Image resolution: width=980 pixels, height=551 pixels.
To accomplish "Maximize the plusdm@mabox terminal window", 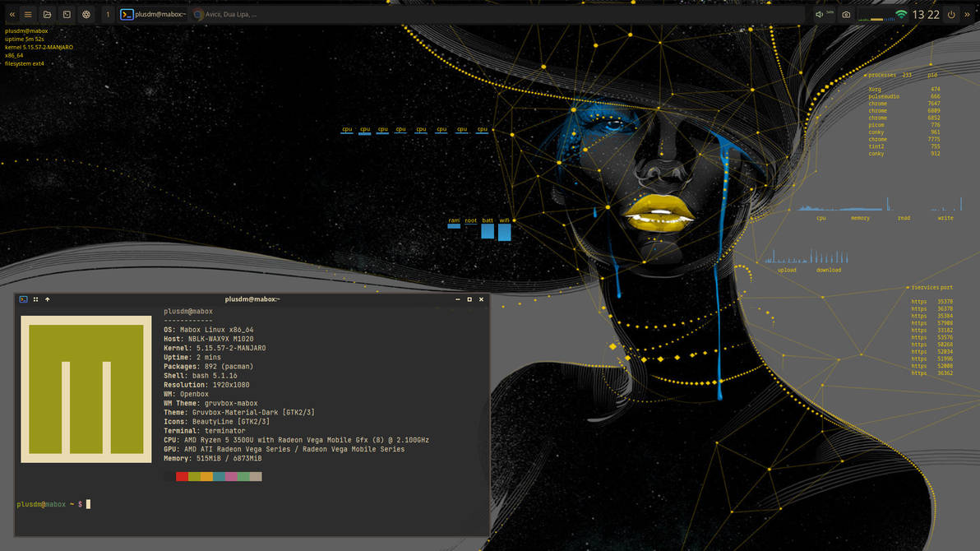I will click(469, 299).
